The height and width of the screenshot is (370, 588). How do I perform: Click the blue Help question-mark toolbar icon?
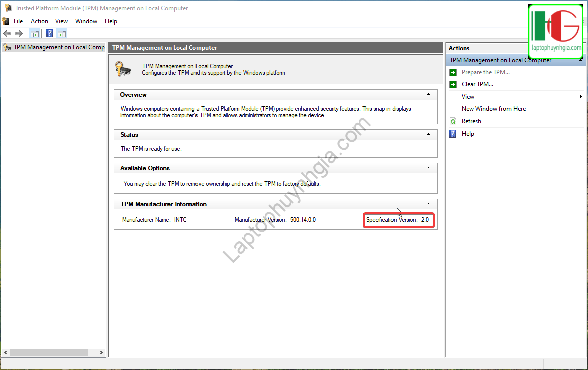click(x=49, y=34)
